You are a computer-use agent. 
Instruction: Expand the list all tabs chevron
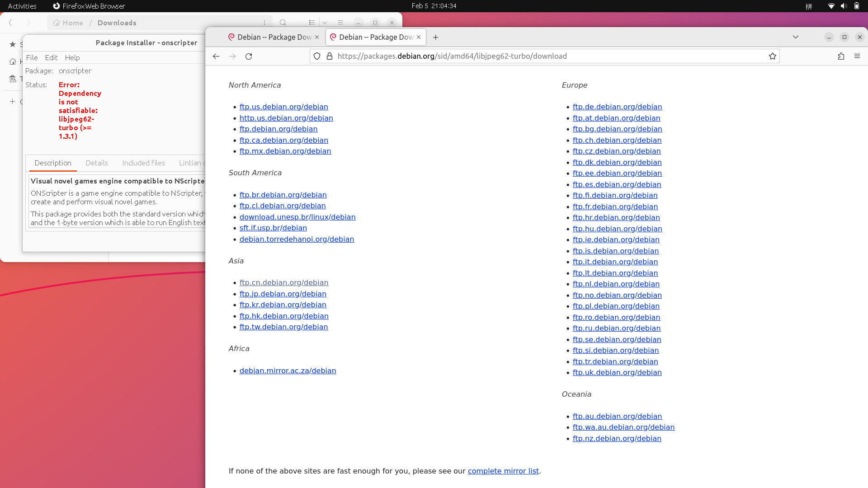pos(796,37)
